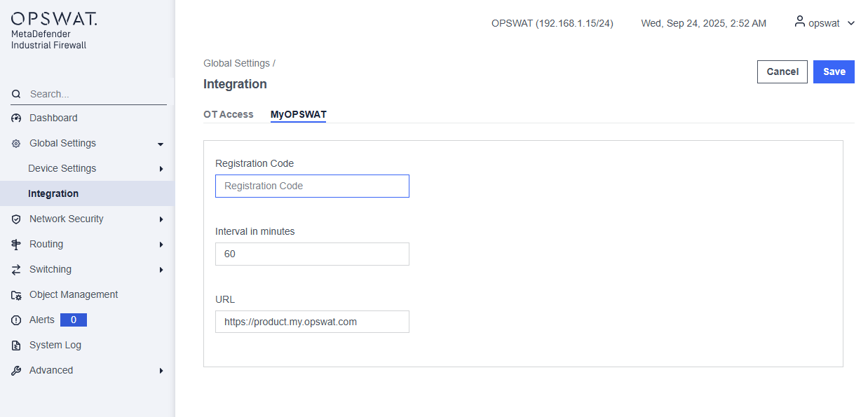The height and width of the screenshot is (417, 868).
Task: Switch to the OT Access tab
Action: 229,114
